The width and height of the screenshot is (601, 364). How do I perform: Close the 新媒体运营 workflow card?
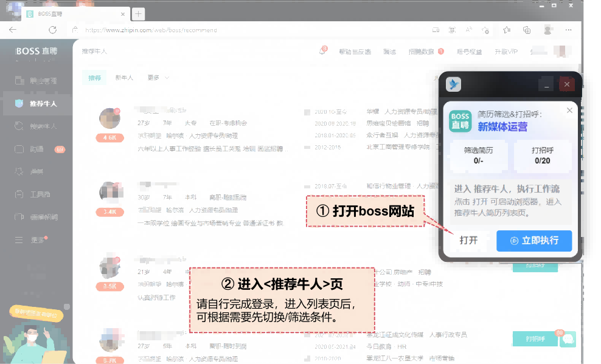pos(569,111)
